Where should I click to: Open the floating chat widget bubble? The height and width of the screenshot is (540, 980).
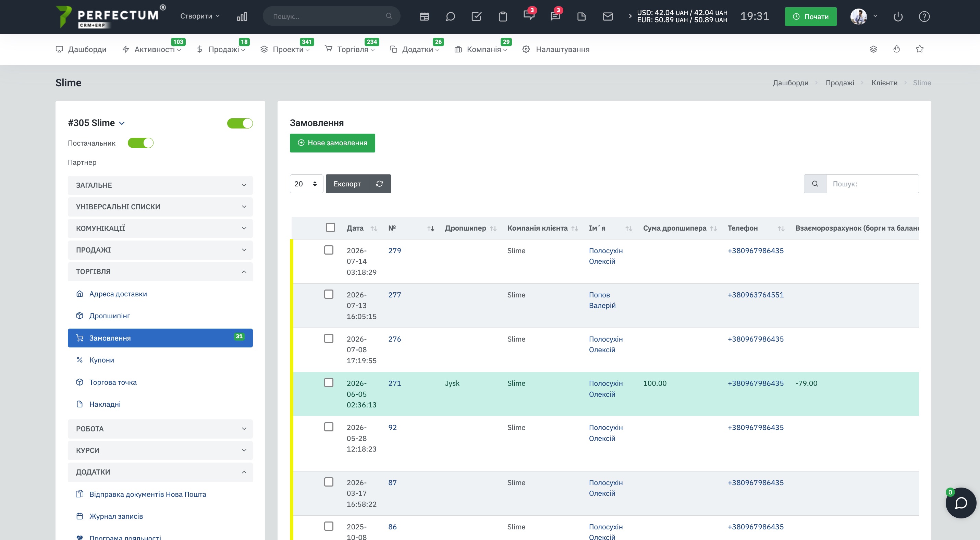961,503
